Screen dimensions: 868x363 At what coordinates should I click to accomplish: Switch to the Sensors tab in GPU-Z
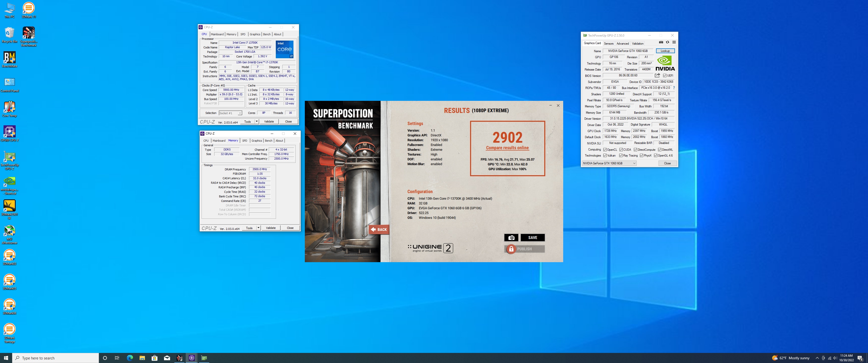(609, 43)
